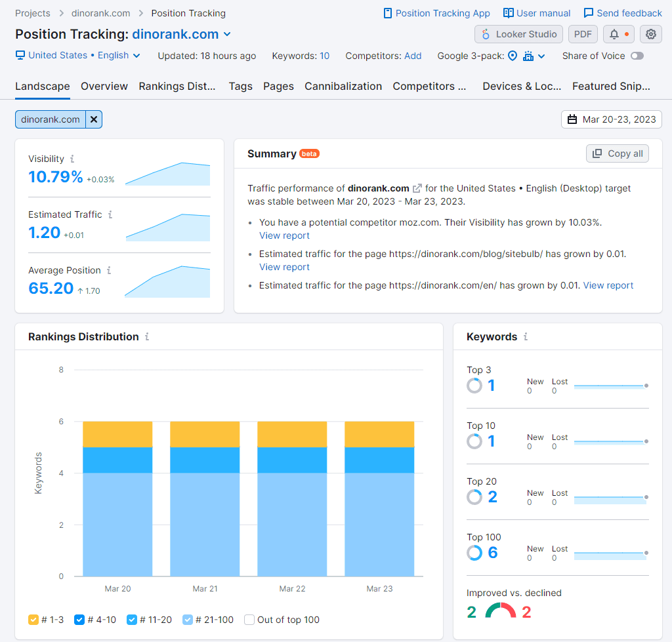Expand the Google 3-pack dropdown chevron
The image size is (672, 642).
pos(541,56)
